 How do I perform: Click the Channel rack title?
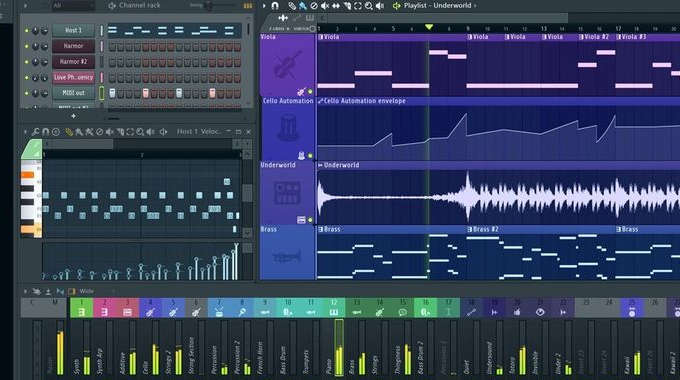coord(139,6)
